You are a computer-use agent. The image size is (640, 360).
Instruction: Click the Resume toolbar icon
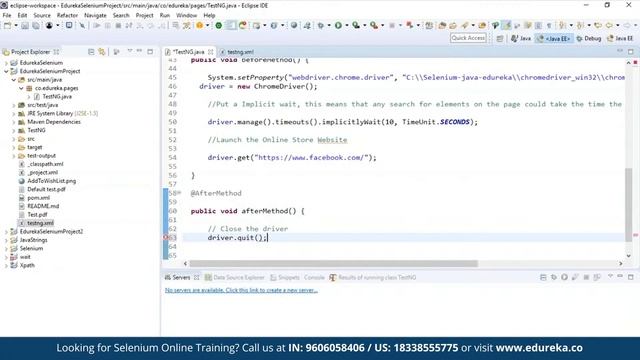(97, 25)
